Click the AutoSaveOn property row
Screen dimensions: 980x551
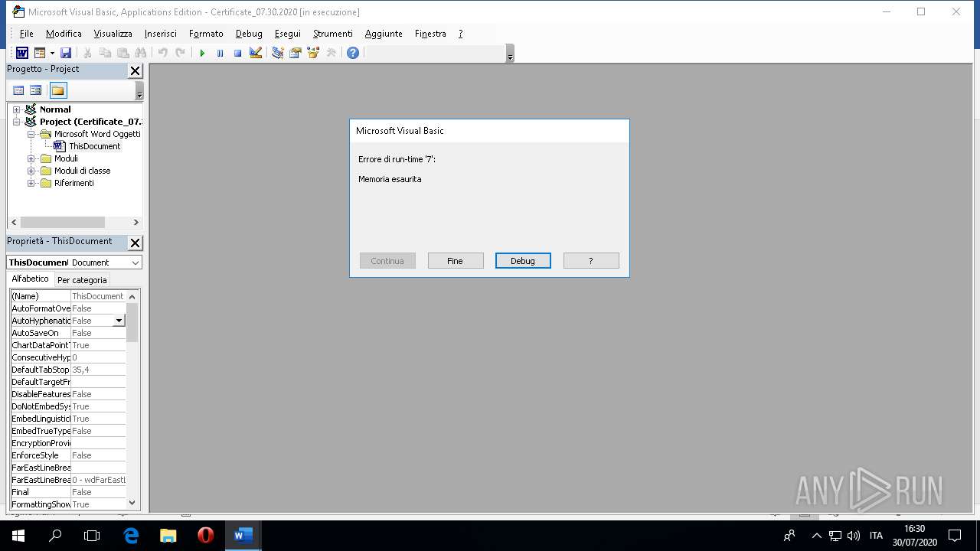click(x=68, y=333)
